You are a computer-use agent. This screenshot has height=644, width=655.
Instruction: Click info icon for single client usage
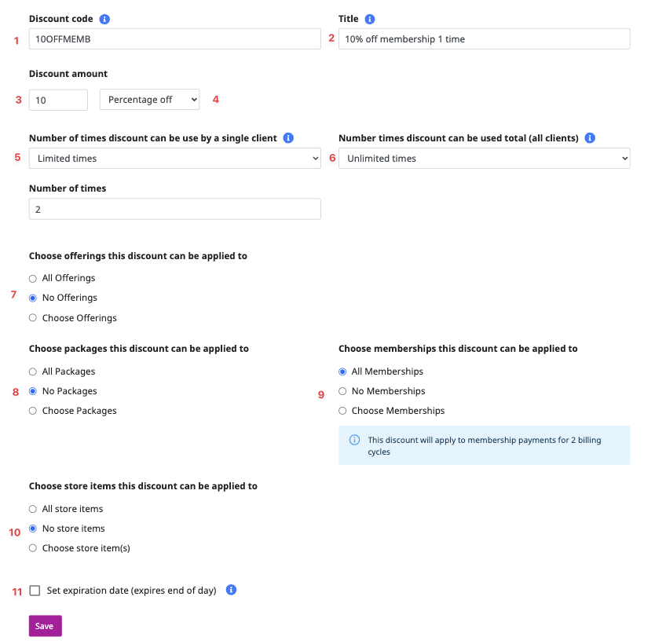288,138
